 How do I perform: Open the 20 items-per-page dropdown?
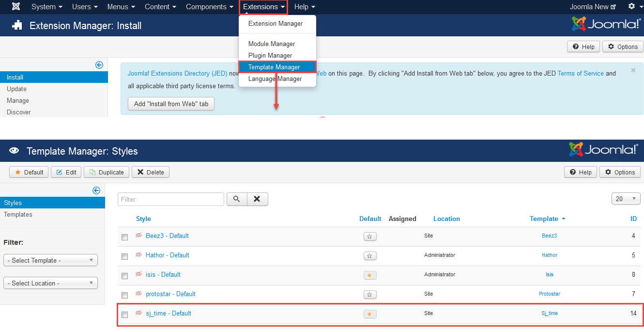pos(626,199)
